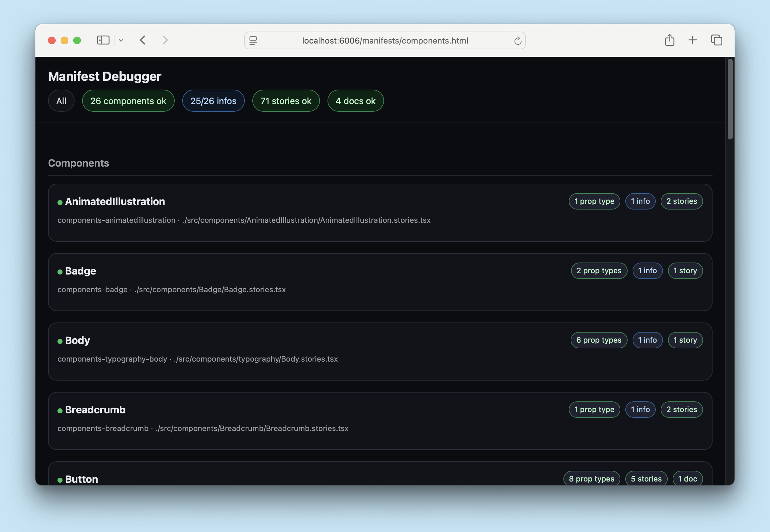Click the forward navigation arrow
The height and width of the screenshot is (532, 770).
pos(165,40)
